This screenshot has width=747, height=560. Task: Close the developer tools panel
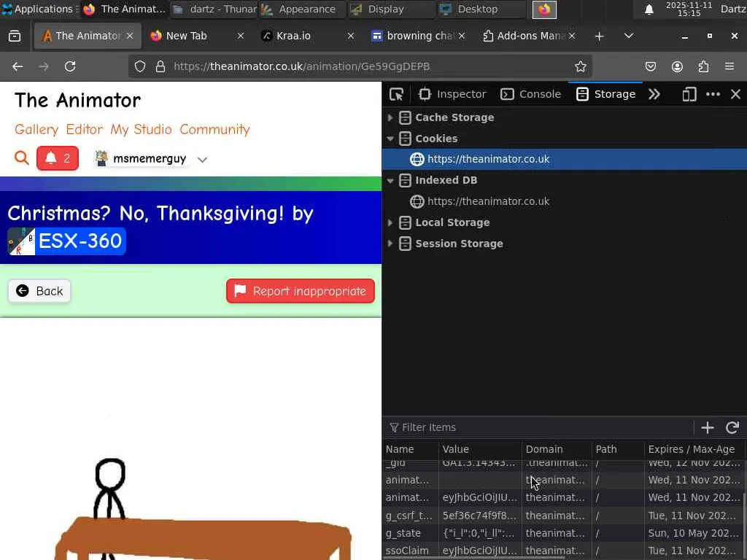(x=735, y=94)
